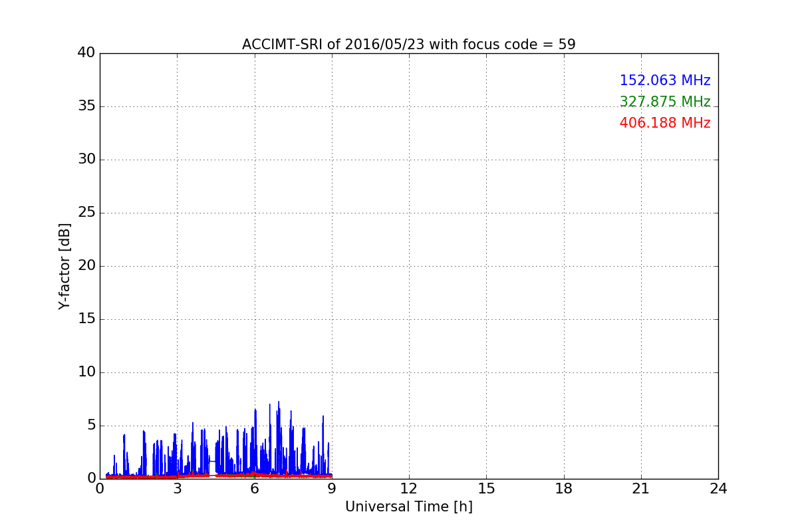Image resolution: width=798 pixels, height=532 pixels.
Task: Click the y-axis tick label 25
Action: [x=86, y=213]
